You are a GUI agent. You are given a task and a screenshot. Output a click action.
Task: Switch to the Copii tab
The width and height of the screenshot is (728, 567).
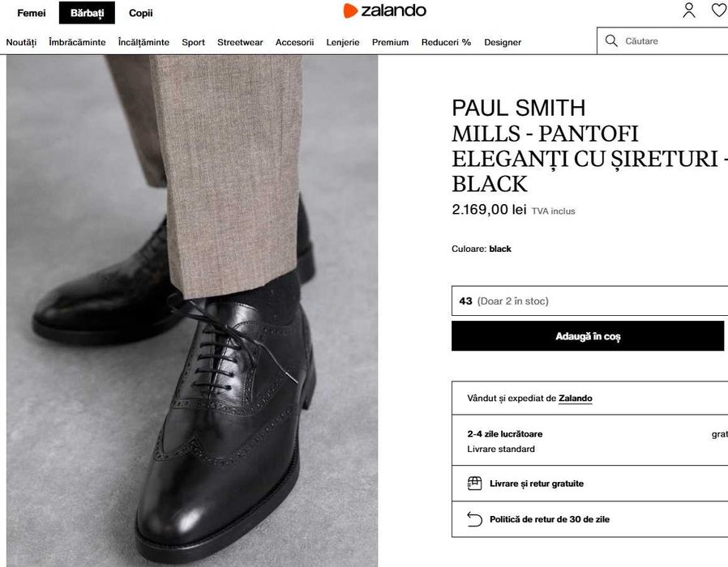140,13
